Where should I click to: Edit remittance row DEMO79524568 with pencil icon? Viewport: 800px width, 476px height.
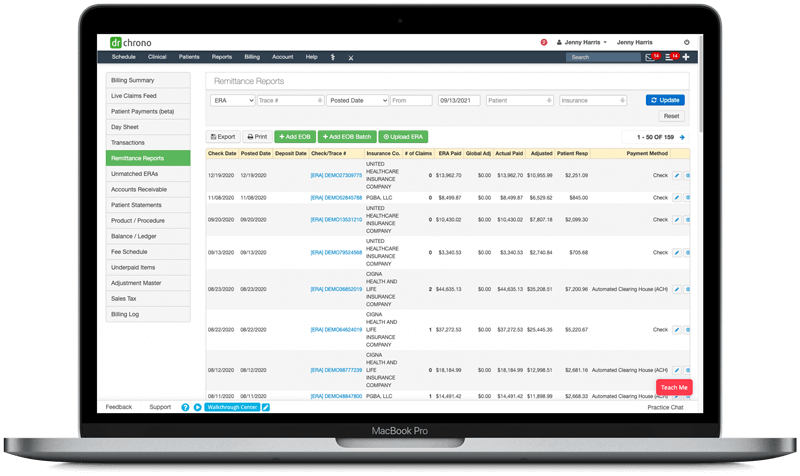tap(677, 253)
